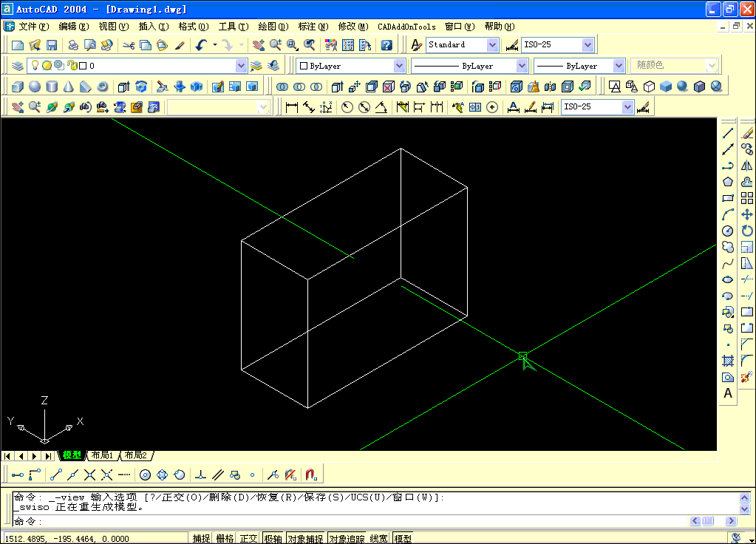Open the top ISO-25 dimension style dropdown
The width and height of the screenshot is (756, 544).
coord(588,45)
